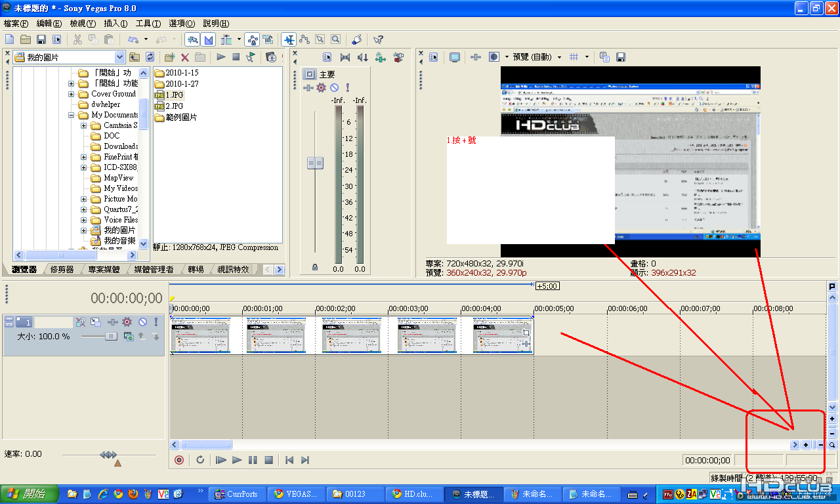Mute video track 1 with the mute icon
Screen dimensions: 840x504
(x=142, y=322)
